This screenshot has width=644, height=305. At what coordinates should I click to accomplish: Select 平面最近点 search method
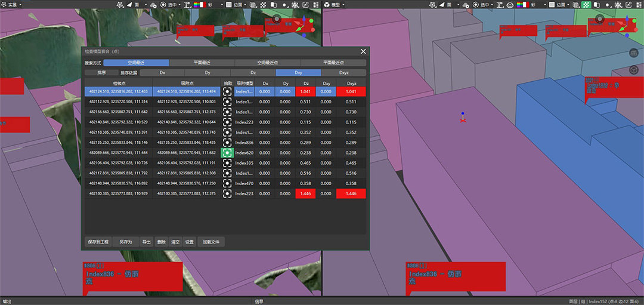(x=333, y=63)
